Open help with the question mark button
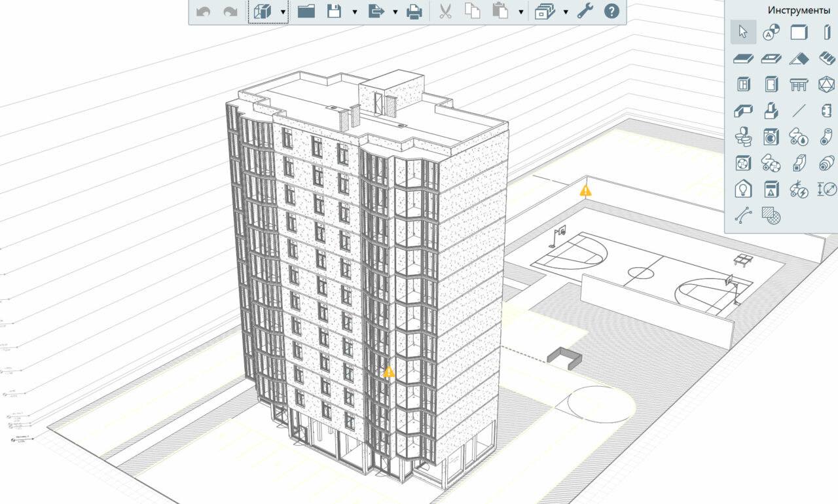The width and height of the screenshot is (838, 504). point(611,11)
